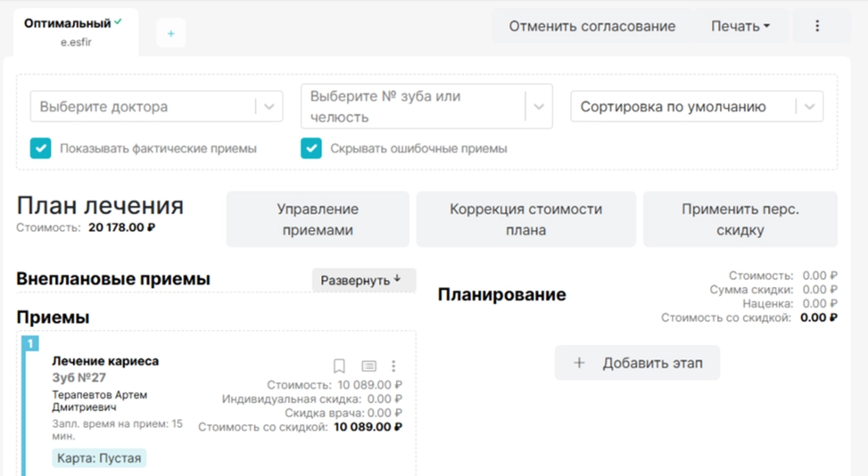Viewport: 868px width, 476px height.
Task: Click the plus icon to add plan tab
Action: click(171, 34)
